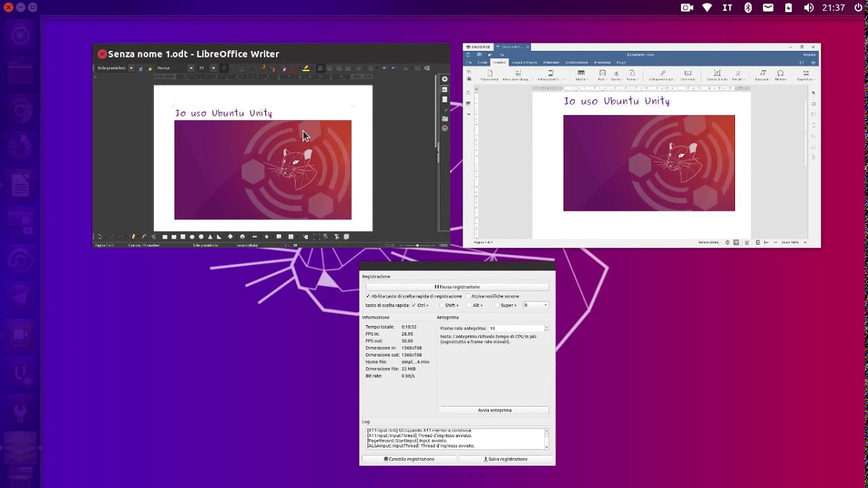Viewport: 868px width, 488px height.
Task: Click the Log box scrollbar
Action: 547,439
